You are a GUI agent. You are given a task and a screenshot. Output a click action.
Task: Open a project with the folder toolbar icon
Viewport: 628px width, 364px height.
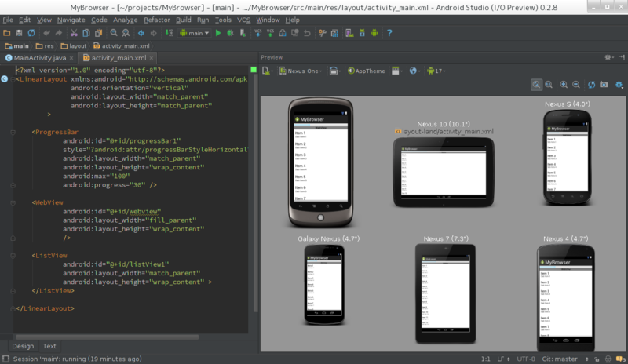pos(7,33)
